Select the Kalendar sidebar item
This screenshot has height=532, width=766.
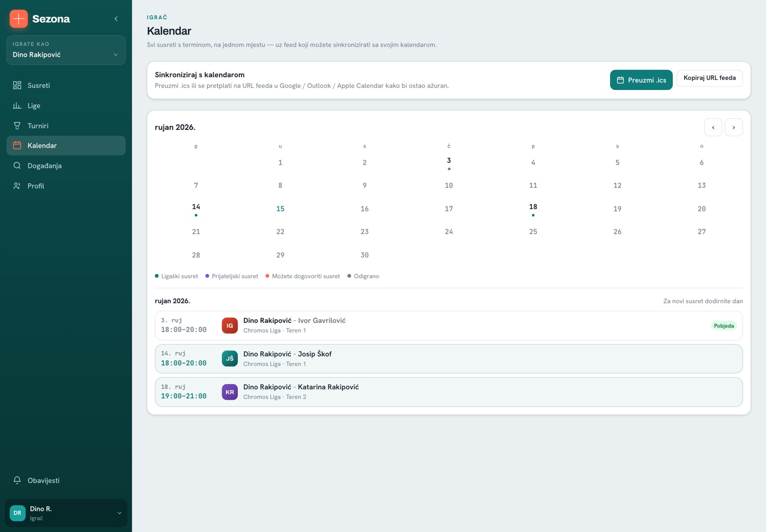pyautogui.click(x=66, y=145)
